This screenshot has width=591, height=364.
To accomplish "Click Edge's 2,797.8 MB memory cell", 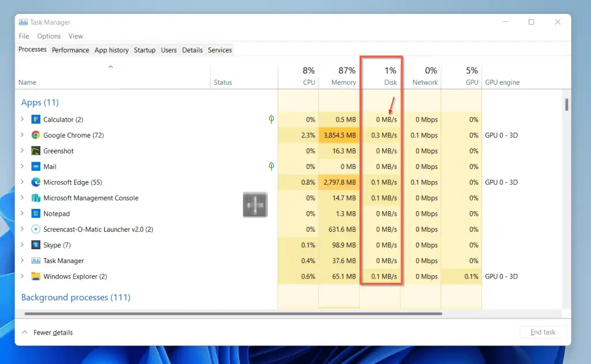I will [339, 182].
